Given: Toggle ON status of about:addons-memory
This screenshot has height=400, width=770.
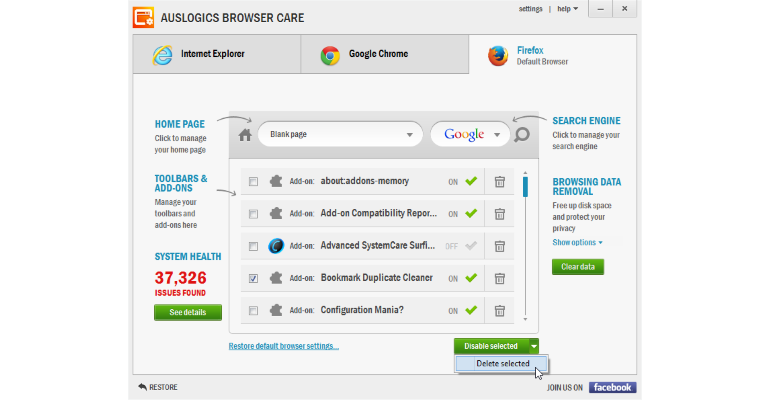Looking at the screenshot, I should (463, 182).
